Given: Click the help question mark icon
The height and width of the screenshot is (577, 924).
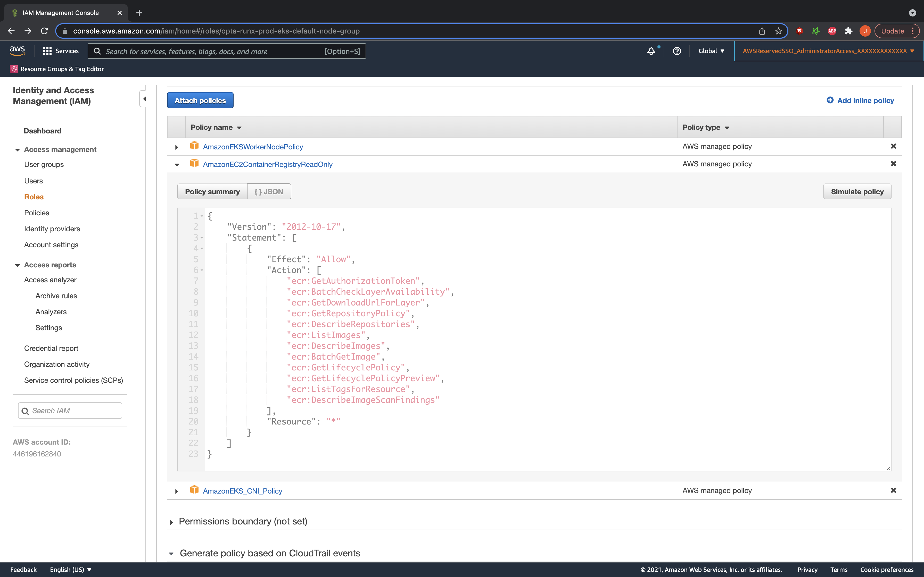Looking at the screenshot, I should click(676, 51).
